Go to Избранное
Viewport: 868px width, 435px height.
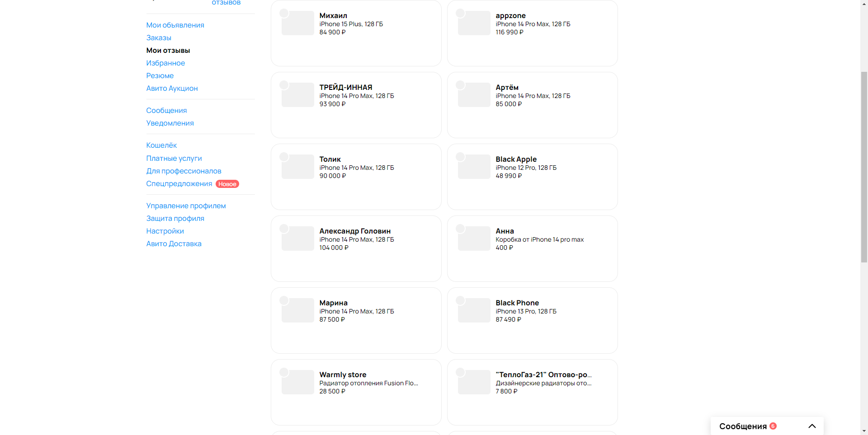(x=165, y=63)
